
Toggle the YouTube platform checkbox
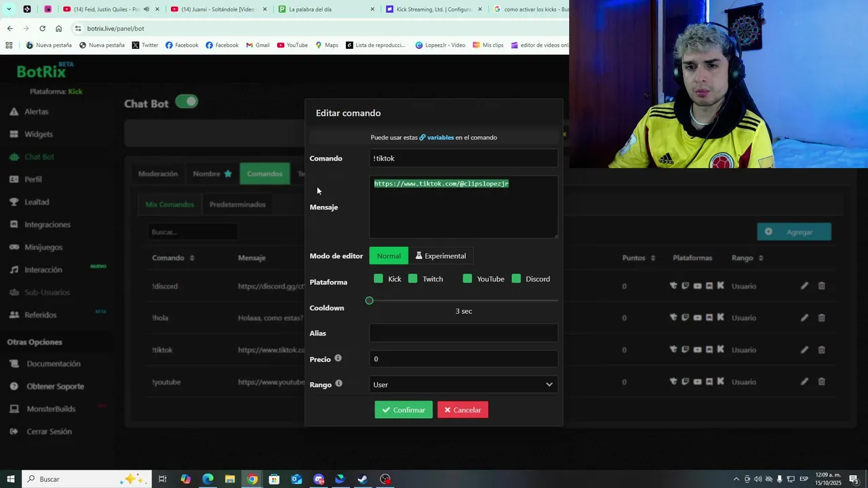point(467,279)
